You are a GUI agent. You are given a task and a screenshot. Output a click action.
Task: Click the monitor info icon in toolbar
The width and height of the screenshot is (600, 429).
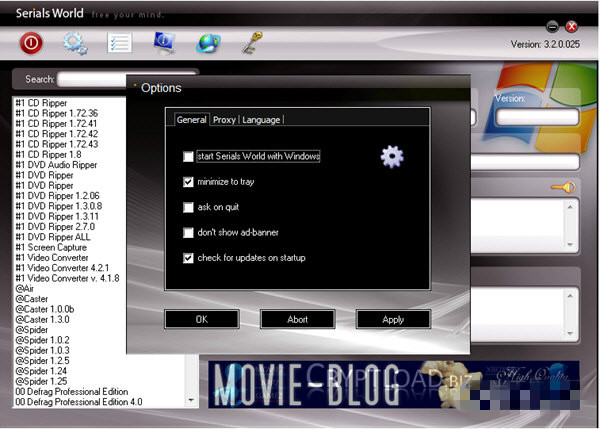coord(165,42)
